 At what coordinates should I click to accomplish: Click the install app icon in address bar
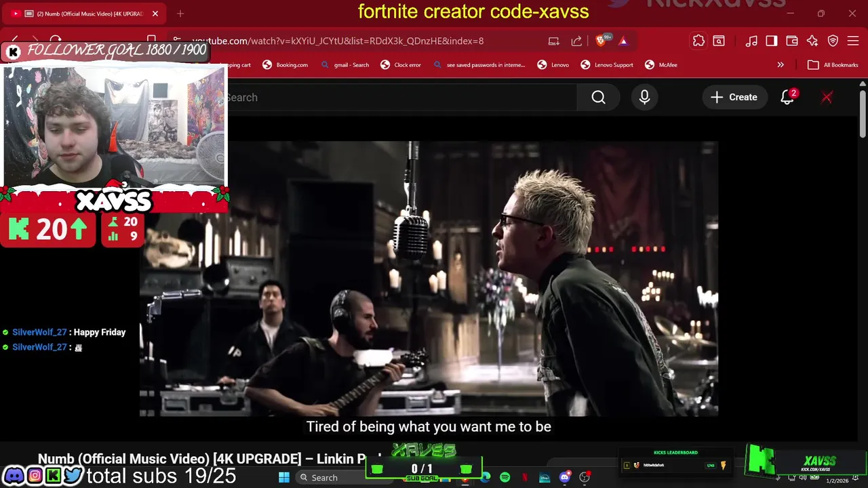coord(554,41)
